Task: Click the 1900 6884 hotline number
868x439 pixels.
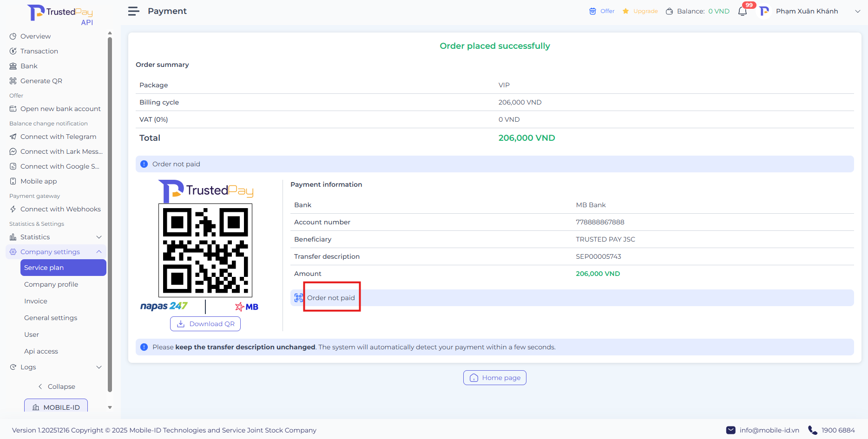Action: pyautogui.click(x=838, y=430)
